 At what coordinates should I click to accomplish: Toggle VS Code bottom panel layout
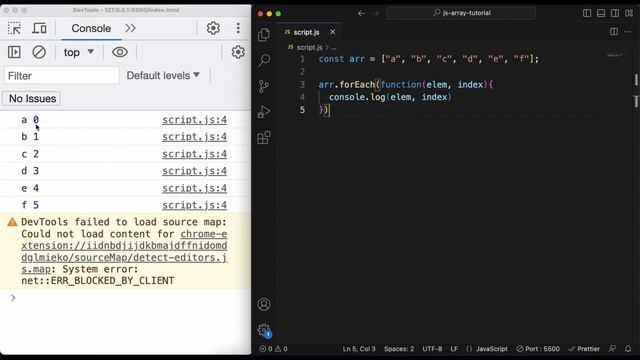601,13
